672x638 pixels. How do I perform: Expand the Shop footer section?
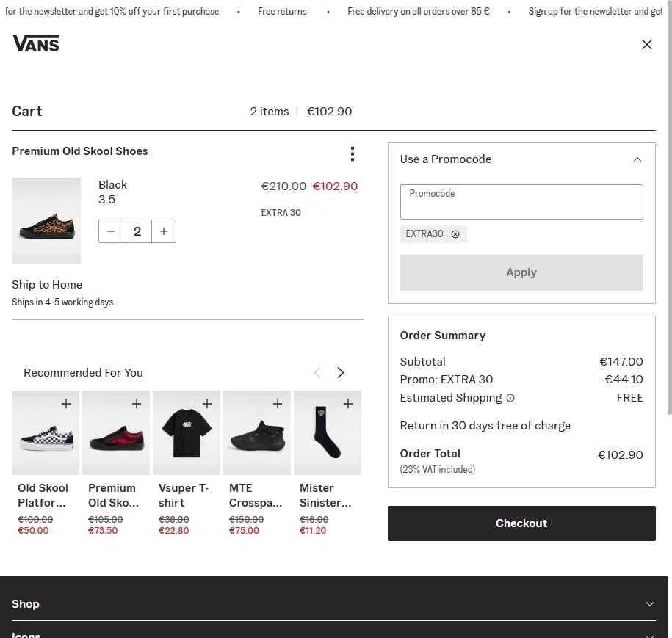pos(333,604)
